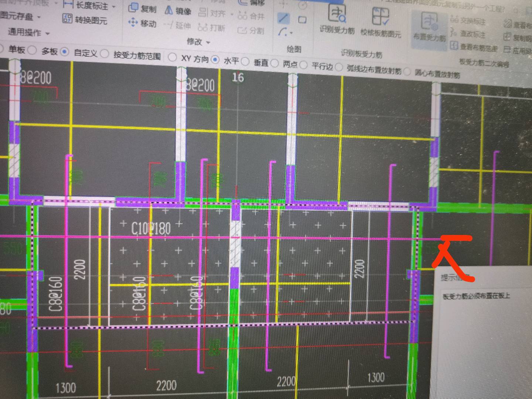Expand the 修改 group dropdown
The width and height of the screenshot is (532, 399).
208,42
